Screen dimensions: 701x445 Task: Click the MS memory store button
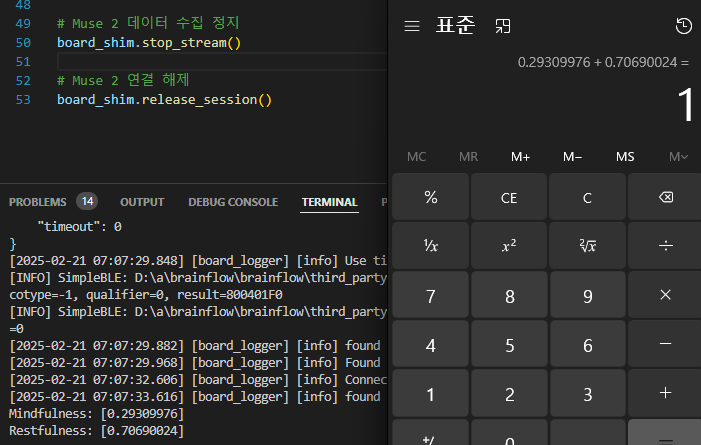(625, 157)
